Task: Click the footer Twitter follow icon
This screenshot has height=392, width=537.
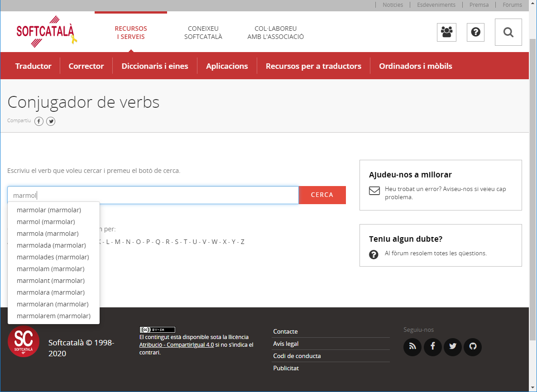Action: pos(452,347)
